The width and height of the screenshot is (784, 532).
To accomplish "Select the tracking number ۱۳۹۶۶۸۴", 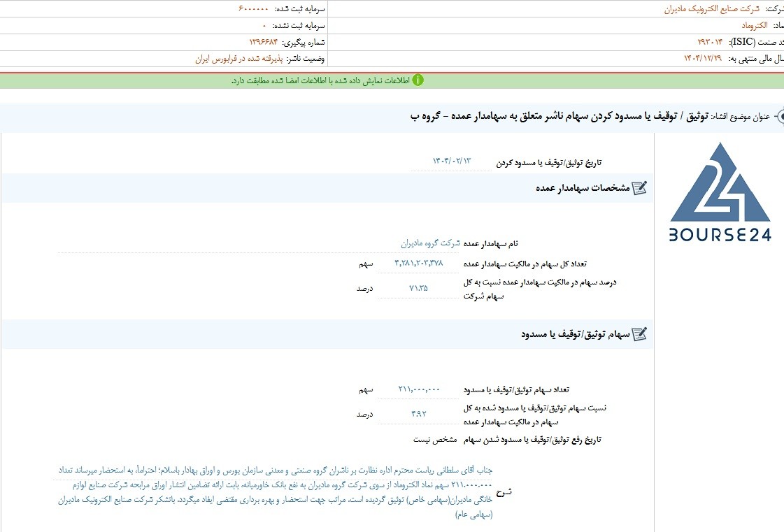I will 263,42.
